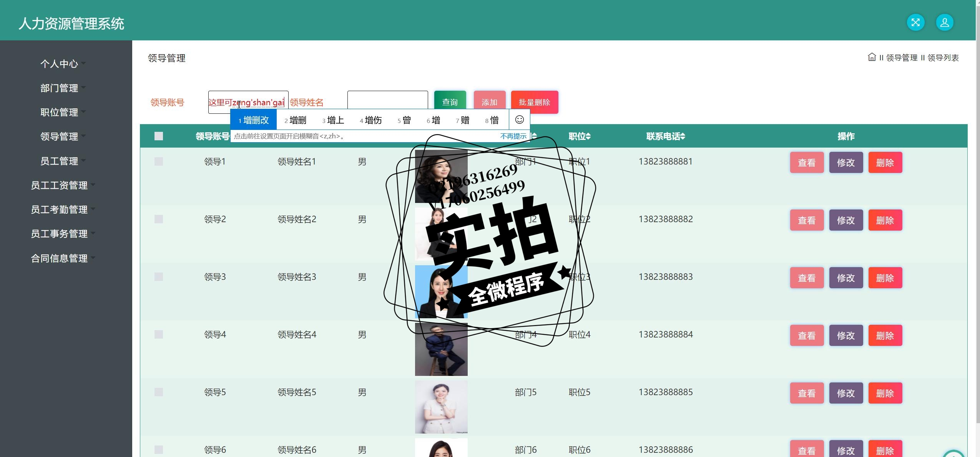The height and width of the screenshot is (457, 980).
Task: Expand the 员工考勤管理 sidebar menu
Action: (63, 209)
